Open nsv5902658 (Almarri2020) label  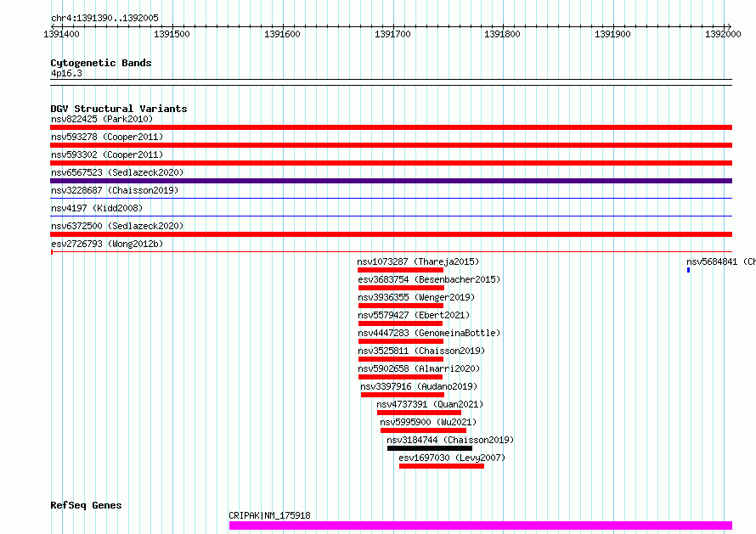419,368
